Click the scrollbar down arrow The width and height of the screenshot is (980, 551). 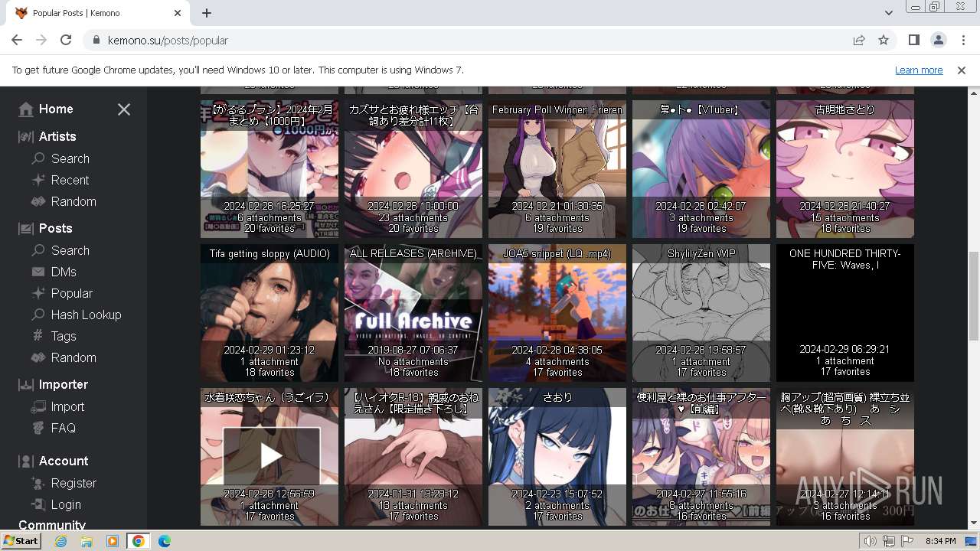tap(974, 523)
